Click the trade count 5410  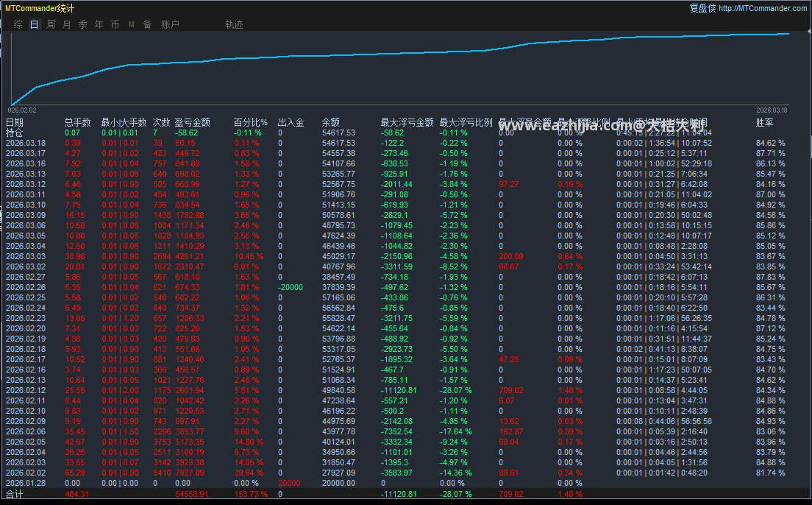(x=161, y=473)
